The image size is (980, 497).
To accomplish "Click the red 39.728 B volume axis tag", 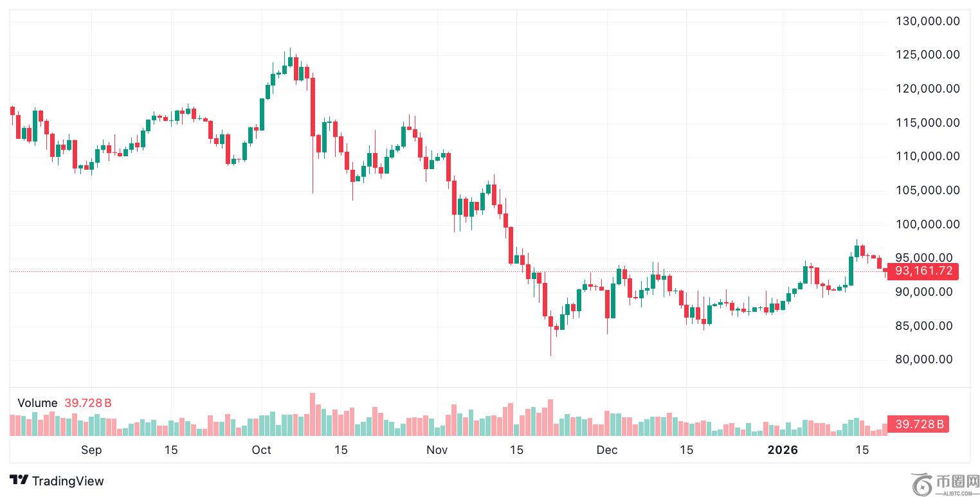I will [918, 424].
